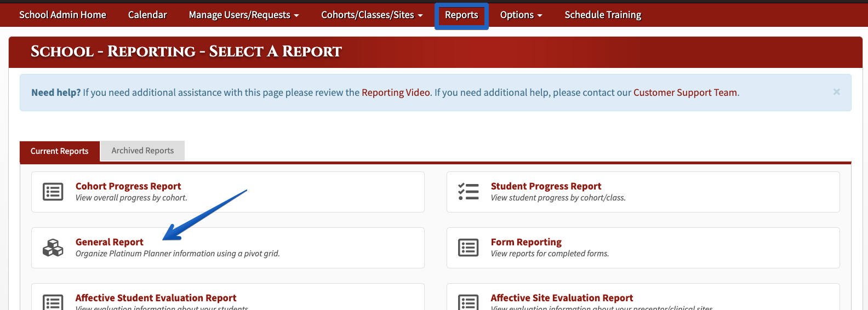Contact the Customer Support Team link

point(685,93)
